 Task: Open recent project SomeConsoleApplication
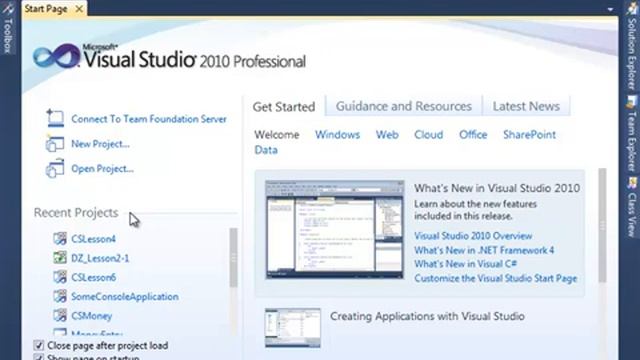[125, 296]
